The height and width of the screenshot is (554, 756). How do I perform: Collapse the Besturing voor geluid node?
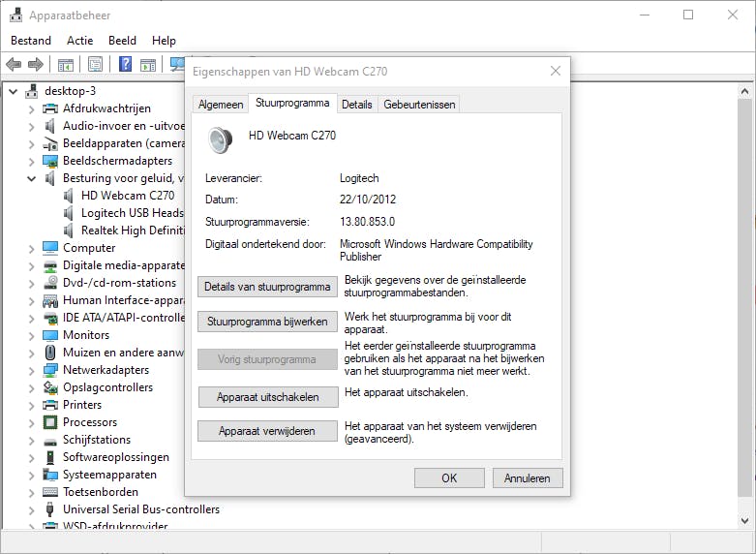click(32, 178)
